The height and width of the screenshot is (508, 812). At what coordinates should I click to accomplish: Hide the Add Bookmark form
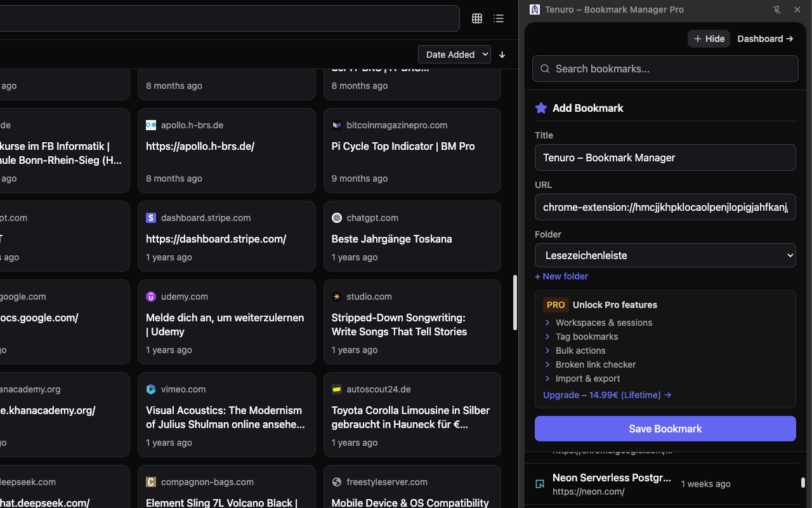pos(709,39)
